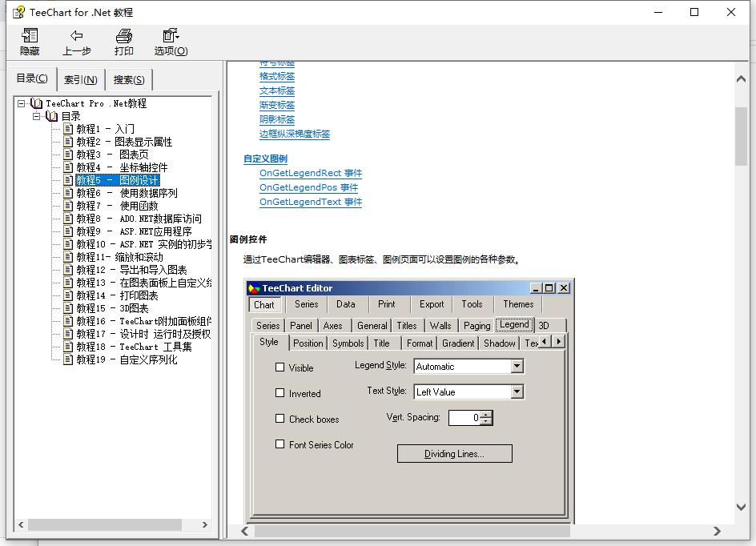Click TeeChart Editor title bar logo icon
756x546 pixels.
pos(254,288)
